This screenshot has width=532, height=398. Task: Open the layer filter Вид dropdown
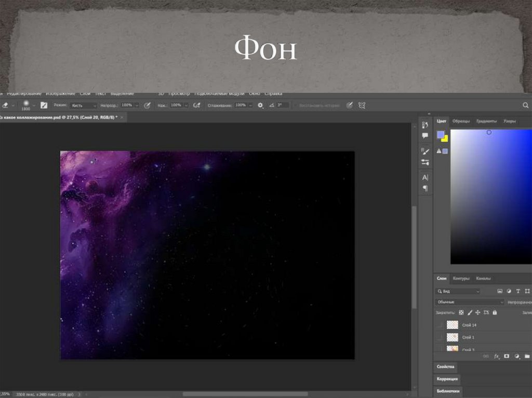coord(458,291)
